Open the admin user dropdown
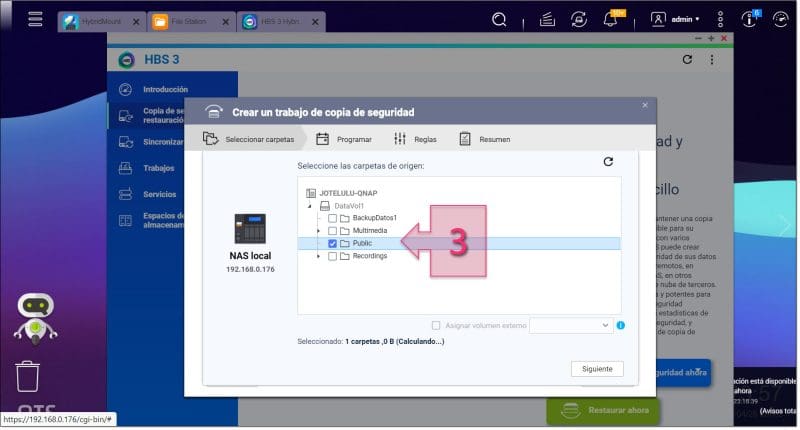The width and height of the screenshot is (800, 430). coord(674,19)
